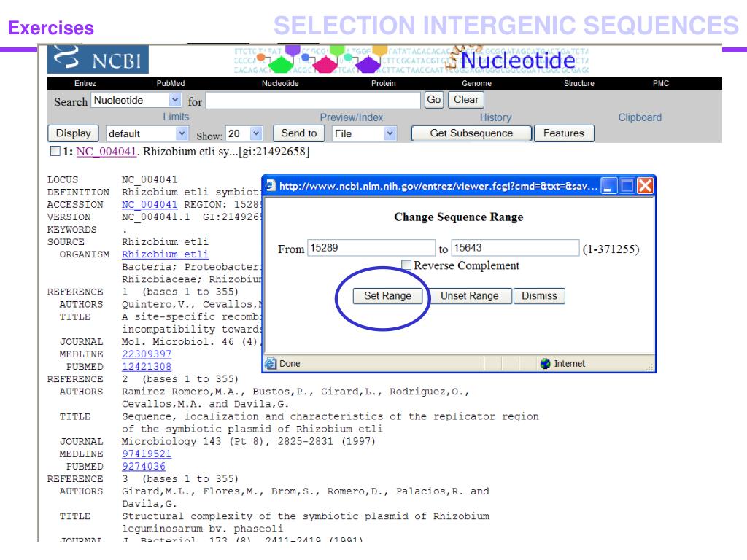Click the Dismiss button
Image resolution: width=747 pixels, height=560 pixels.
539,296
